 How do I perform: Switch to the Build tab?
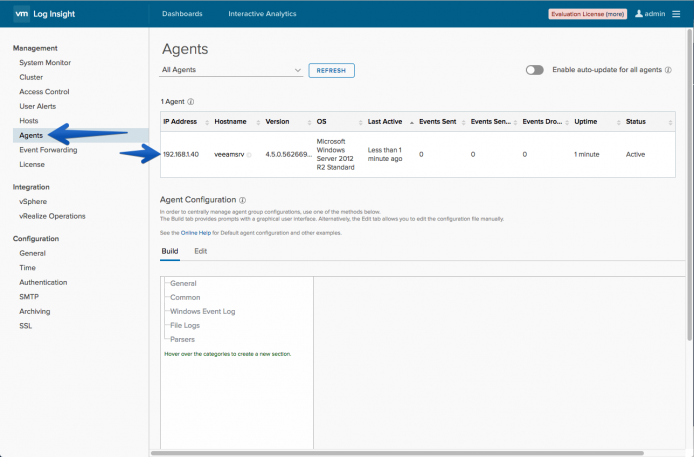point(170,251)
